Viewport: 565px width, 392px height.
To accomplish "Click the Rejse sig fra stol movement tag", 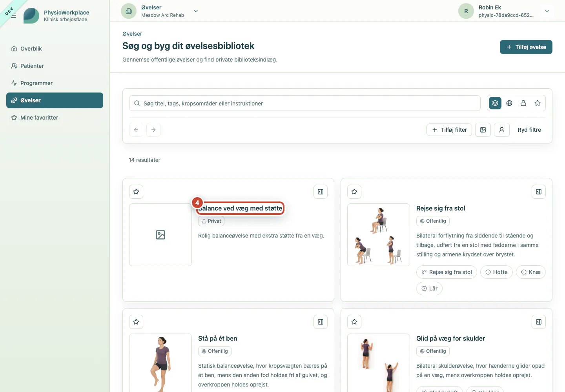I will click(447, 272).
